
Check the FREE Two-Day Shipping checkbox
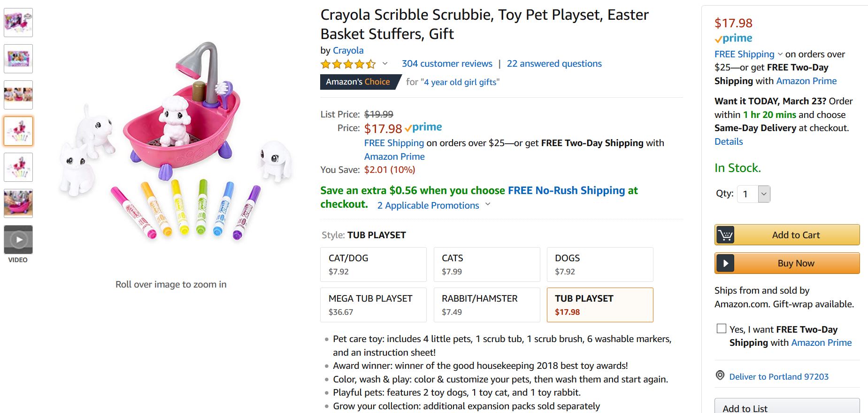(x=722, y=329)
